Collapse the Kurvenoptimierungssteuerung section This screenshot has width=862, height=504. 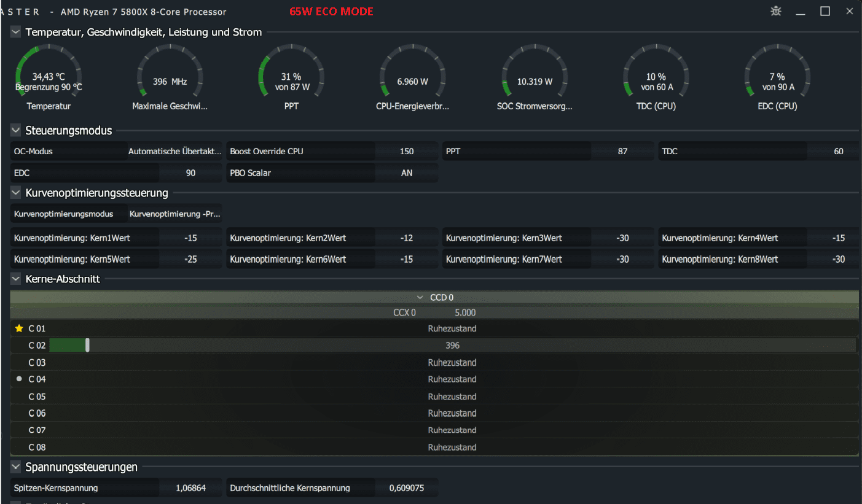click(x=16, y=193)
